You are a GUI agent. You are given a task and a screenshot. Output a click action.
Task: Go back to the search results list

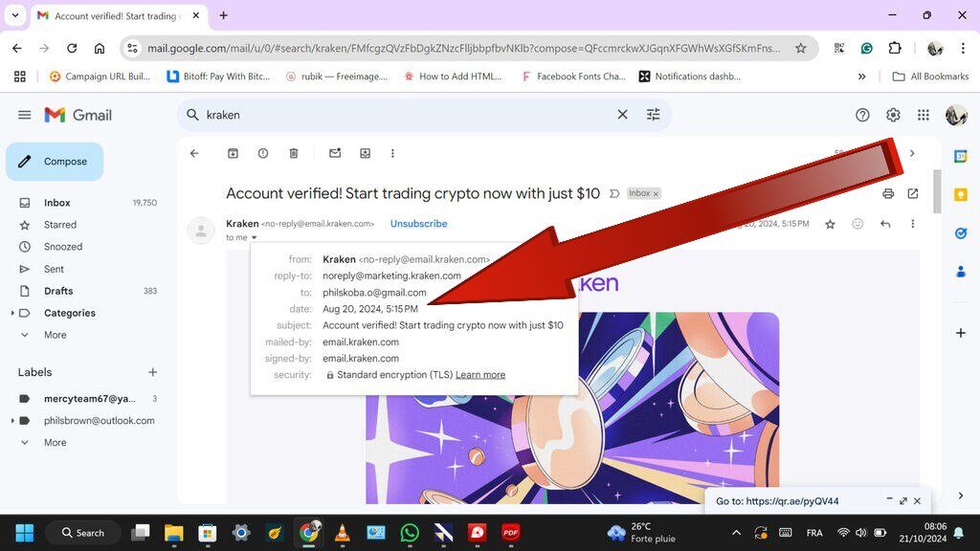194,153
